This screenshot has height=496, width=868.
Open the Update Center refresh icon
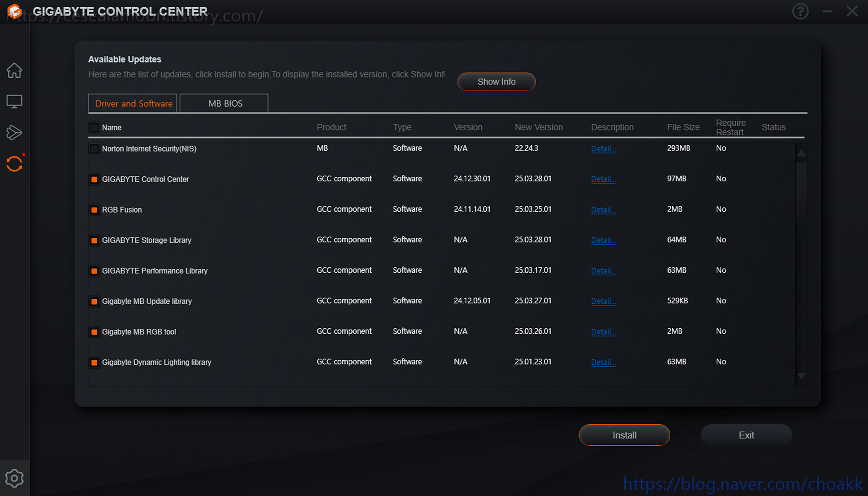[x=14, y=164]
